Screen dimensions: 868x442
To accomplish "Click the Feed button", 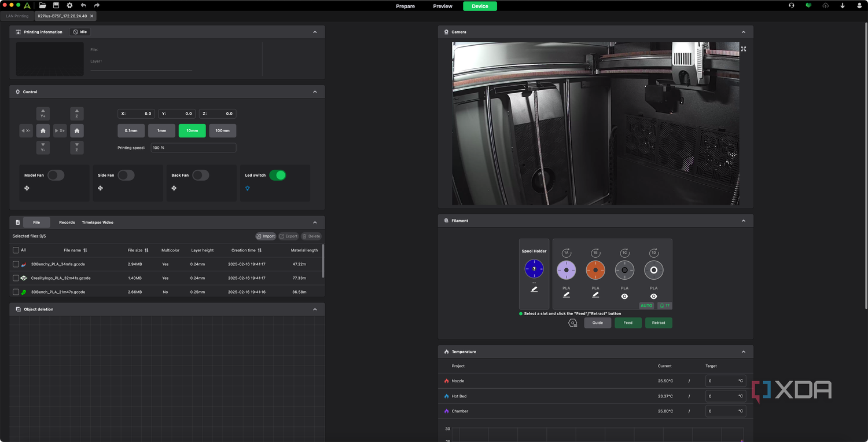I will click(628, 323).
